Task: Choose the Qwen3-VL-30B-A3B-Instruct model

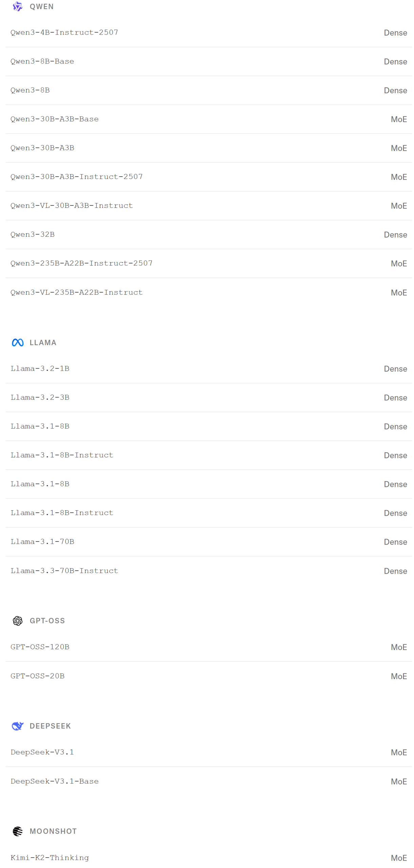Action: 72,205
